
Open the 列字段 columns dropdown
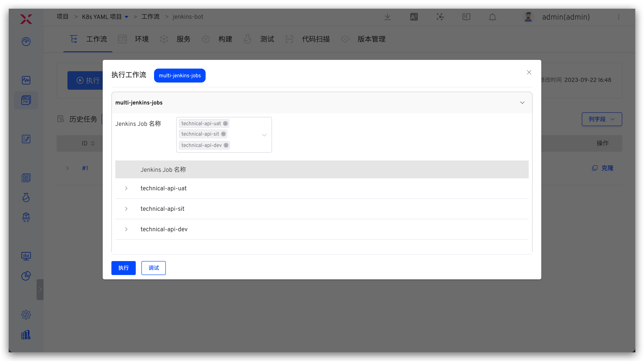pos(602,119)
